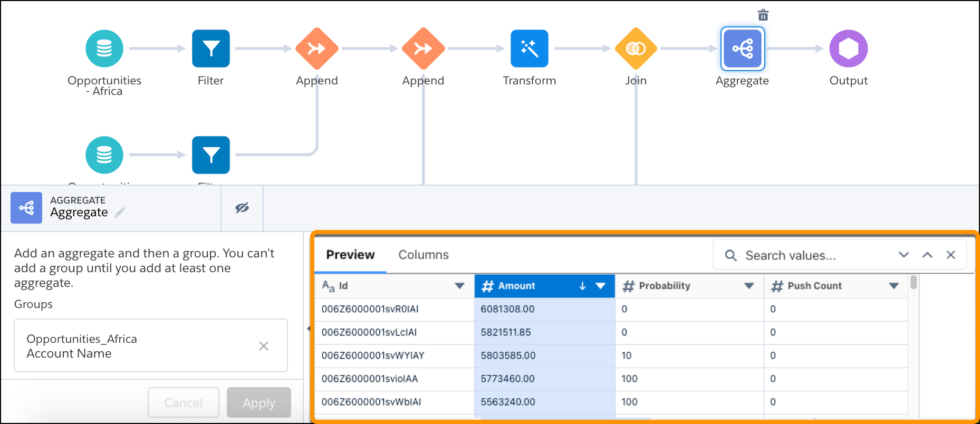980x424 pixels.
Task: Click the Apply button
Action: (x=258, y=403)
